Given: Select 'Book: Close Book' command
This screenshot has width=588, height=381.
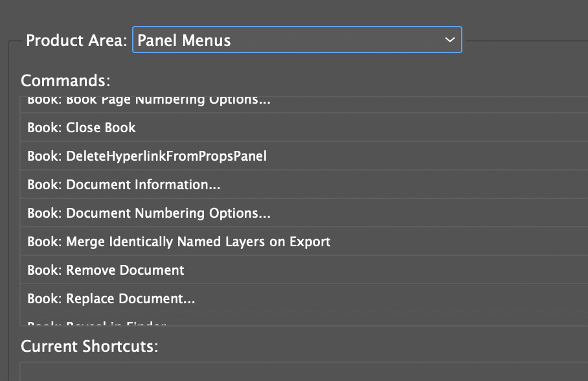Looking at the screenshot, I should tap(82, 128).
